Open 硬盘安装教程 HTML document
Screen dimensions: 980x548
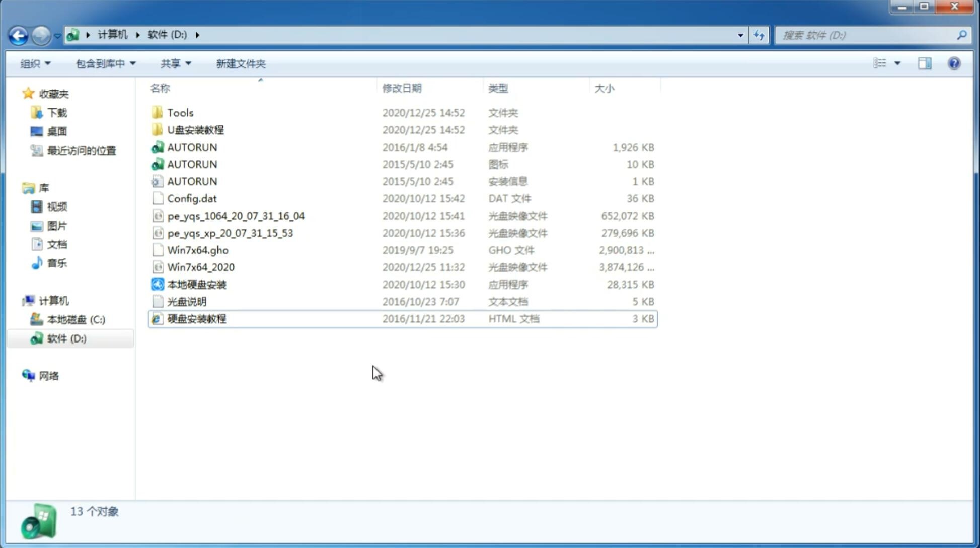coord(195,318)
